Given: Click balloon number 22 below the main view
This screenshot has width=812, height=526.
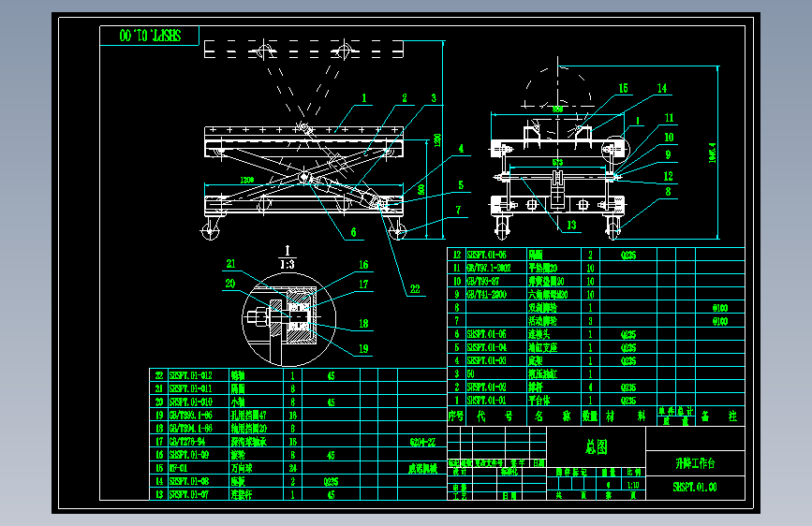Looking at the screenshot, I should coord(415,289).
